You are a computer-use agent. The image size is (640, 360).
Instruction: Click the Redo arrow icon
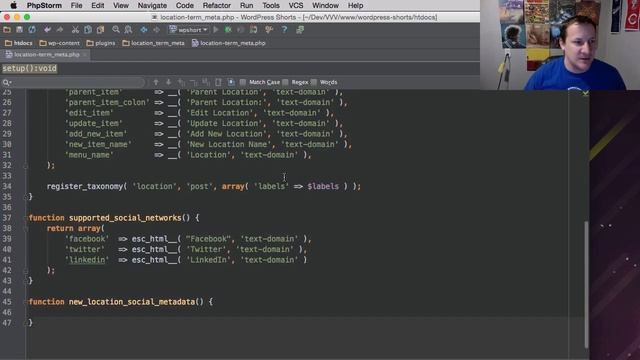coord(60,30)
